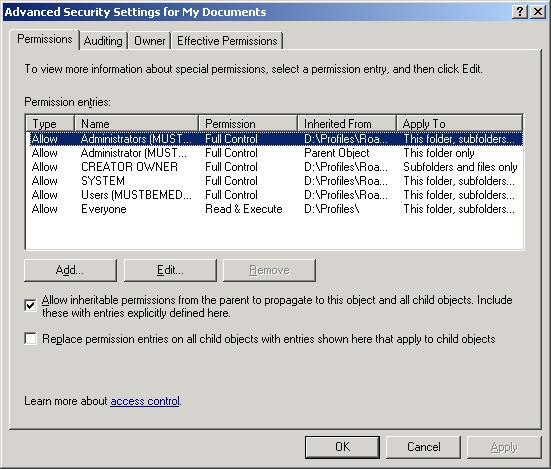Click the Parent Object inherited-from cell

(x=337, y=153)
